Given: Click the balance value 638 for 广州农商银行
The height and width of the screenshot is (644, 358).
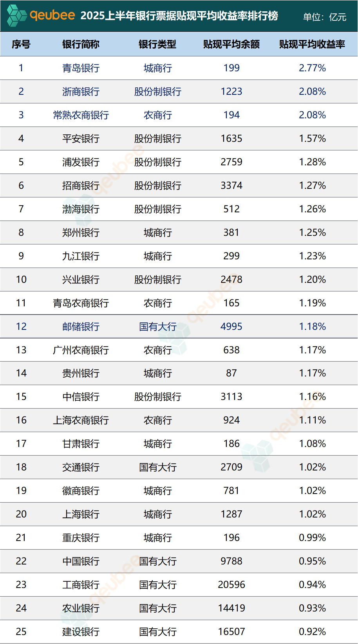Looking at the screenshot, I should [231, 350].
